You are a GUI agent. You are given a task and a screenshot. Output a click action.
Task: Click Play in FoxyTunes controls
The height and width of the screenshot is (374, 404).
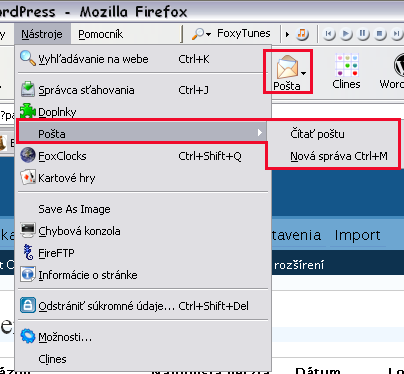pyautogui.click(x=347, y=34)
